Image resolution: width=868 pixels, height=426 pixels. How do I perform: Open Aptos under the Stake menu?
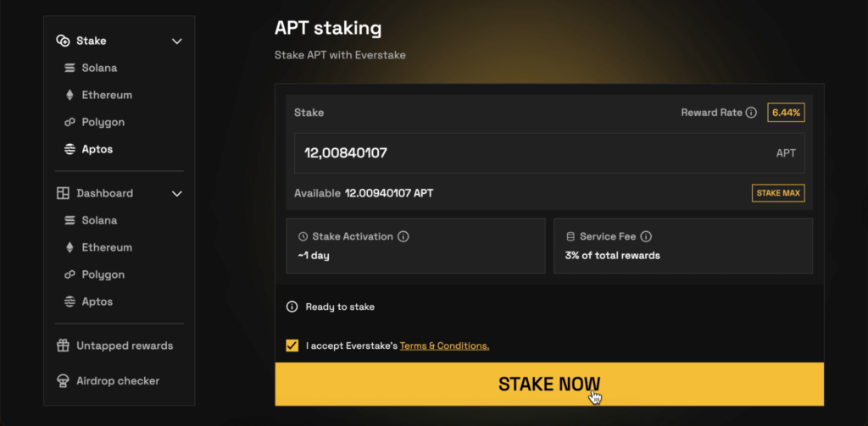[x=97, y=149]
